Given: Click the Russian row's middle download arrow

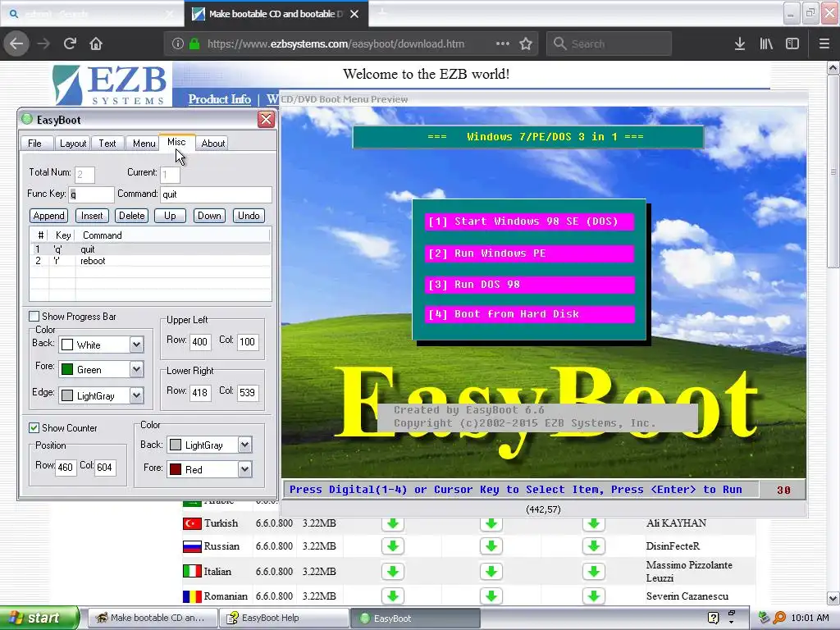Looking at the screenshot, I should (491, 546).
